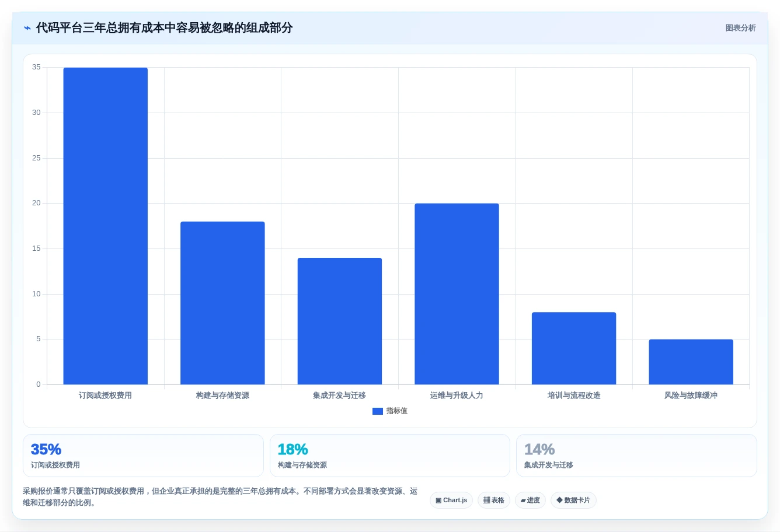Click the description paragraph starting 采购报价通常

[220, 497]
